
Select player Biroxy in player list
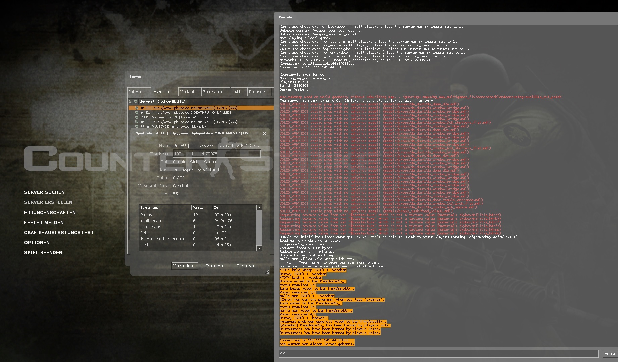click(x=198, y=215)
